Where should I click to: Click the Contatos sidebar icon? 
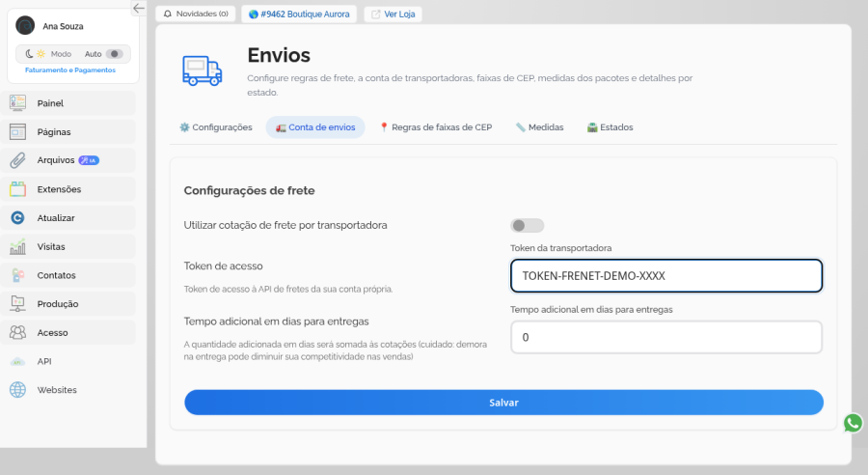tap(17, 275)
